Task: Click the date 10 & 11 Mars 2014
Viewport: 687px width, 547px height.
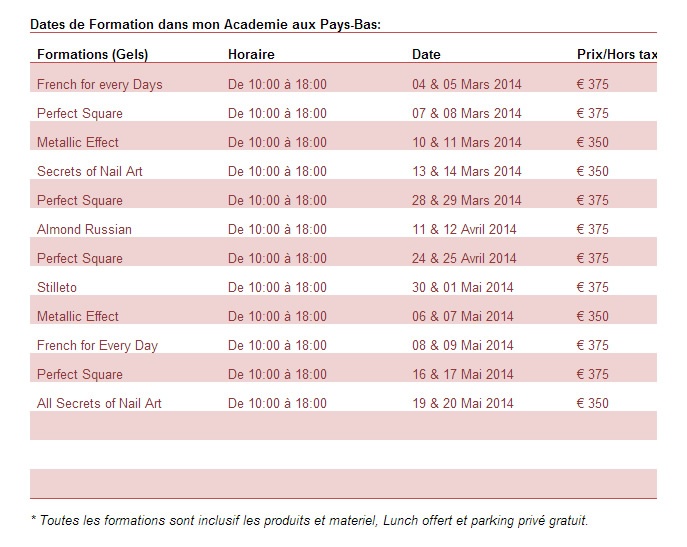Action: pos(467,142)
